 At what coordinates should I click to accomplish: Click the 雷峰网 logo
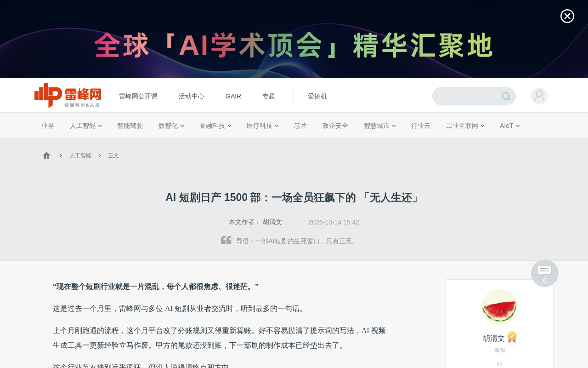pos(68,95)
